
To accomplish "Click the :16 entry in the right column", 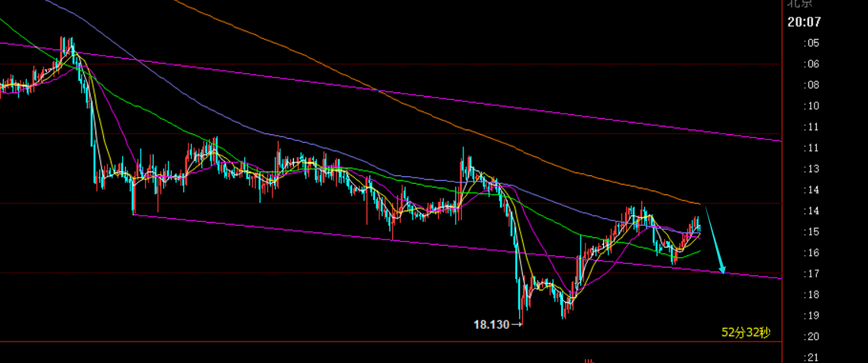I will [812, 253].
